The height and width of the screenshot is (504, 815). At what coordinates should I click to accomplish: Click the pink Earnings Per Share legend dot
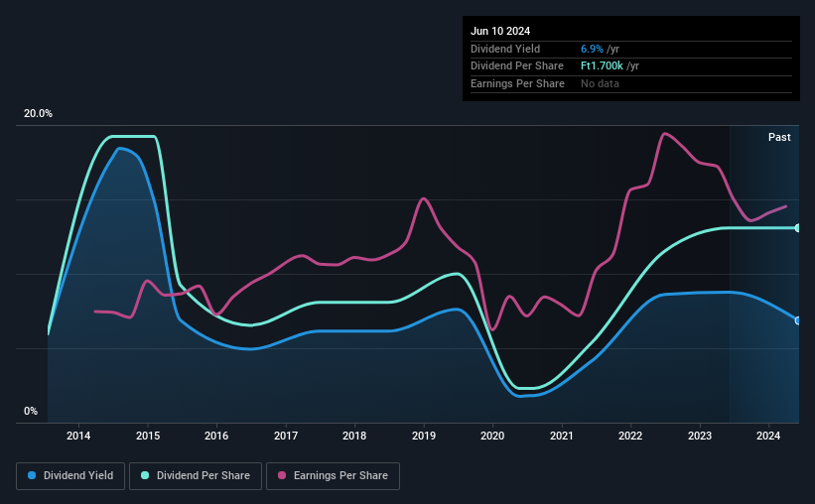coord(282,475)
